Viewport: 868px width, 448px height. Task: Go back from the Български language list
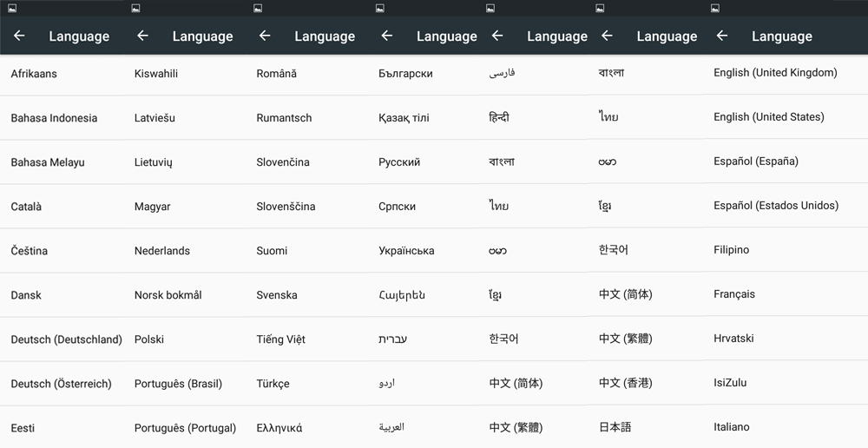tap(387, 36)
